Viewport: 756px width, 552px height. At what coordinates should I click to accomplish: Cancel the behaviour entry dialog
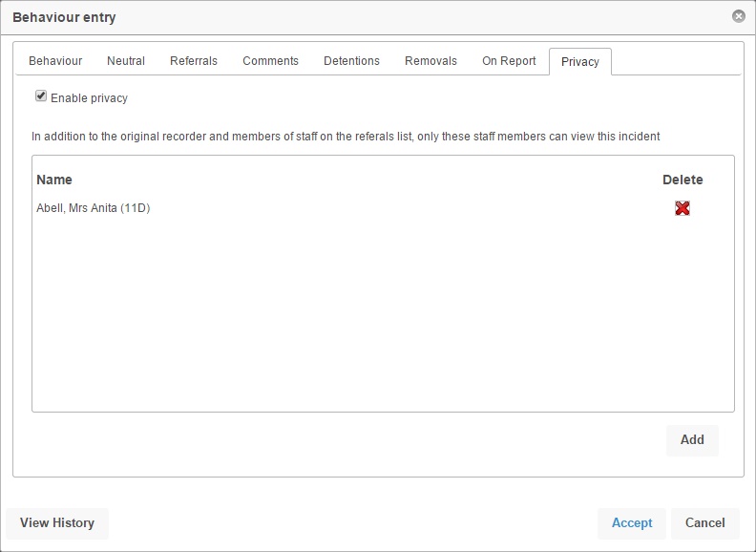(x=705, y=523)
